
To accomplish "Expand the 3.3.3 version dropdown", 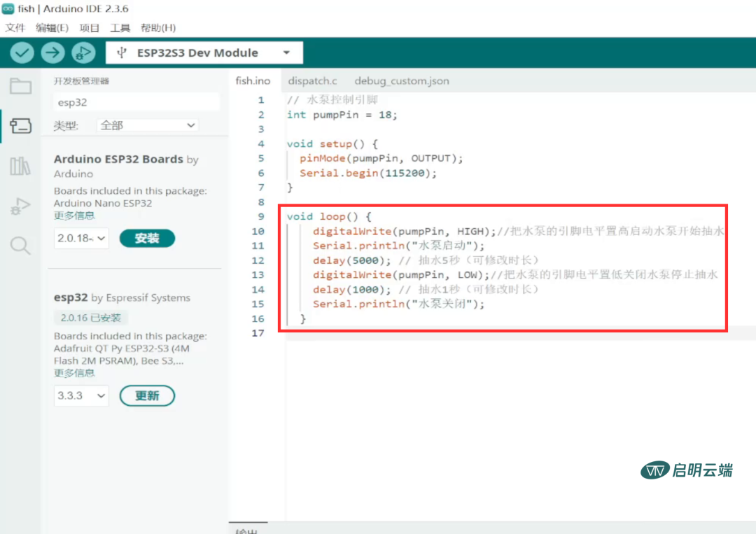I will tap(81, 395).
